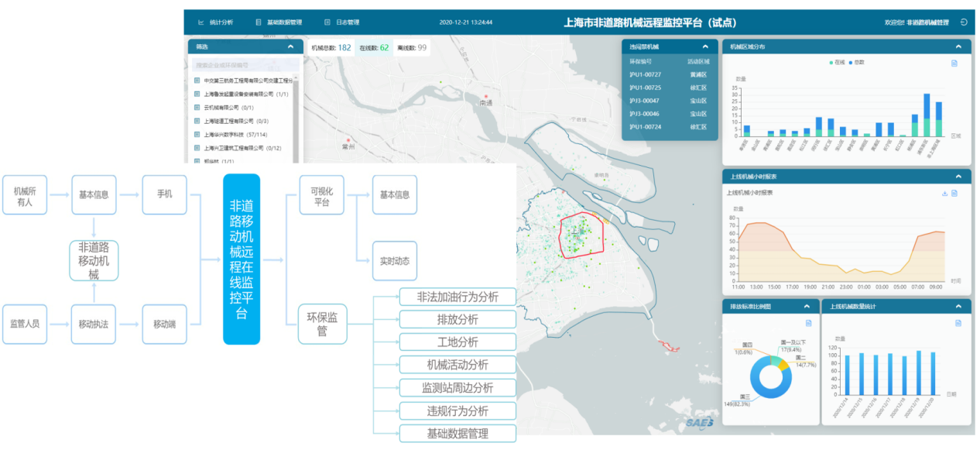
Task: Collapse the 筛选 filter panel
Action: (290, 46)
